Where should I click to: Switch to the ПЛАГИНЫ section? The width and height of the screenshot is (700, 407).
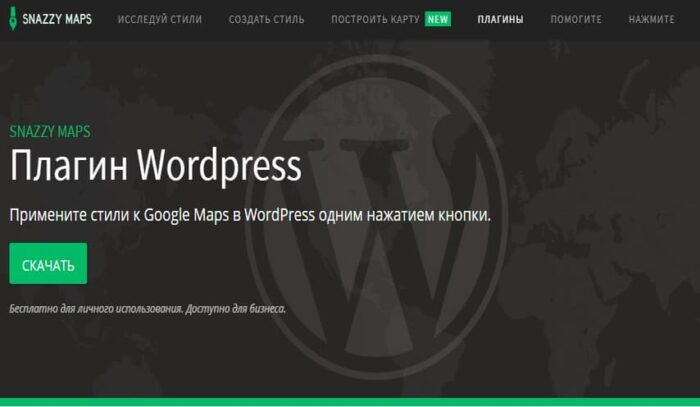[x=500, y=19]
